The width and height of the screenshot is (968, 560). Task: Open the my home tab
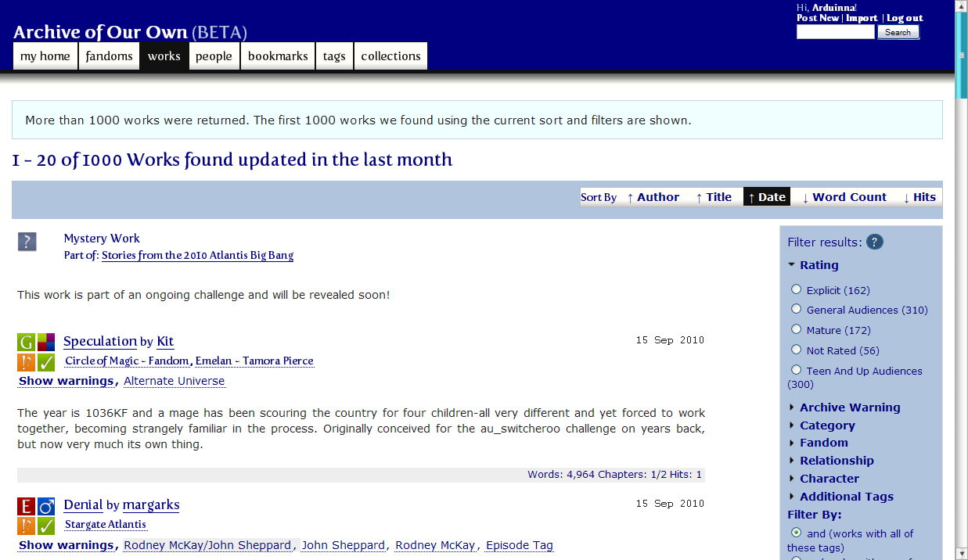45,56
